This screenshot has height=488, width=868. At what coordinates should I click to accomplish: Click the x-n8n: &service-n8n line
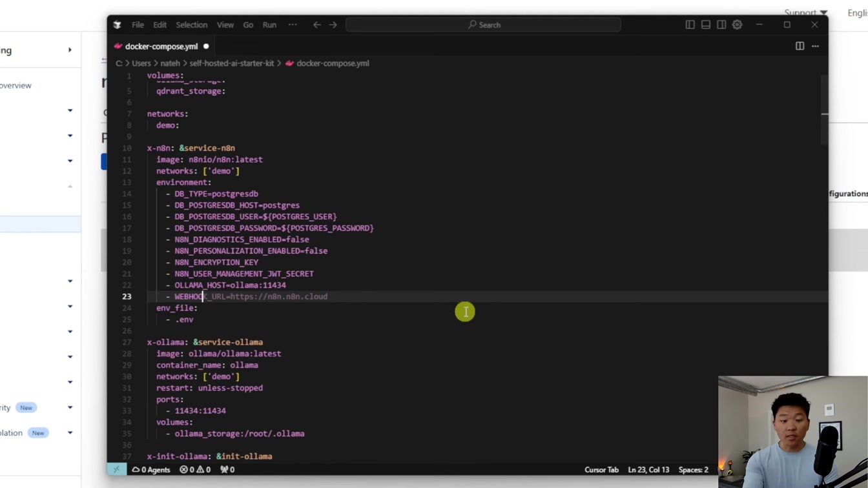[191, 148]
